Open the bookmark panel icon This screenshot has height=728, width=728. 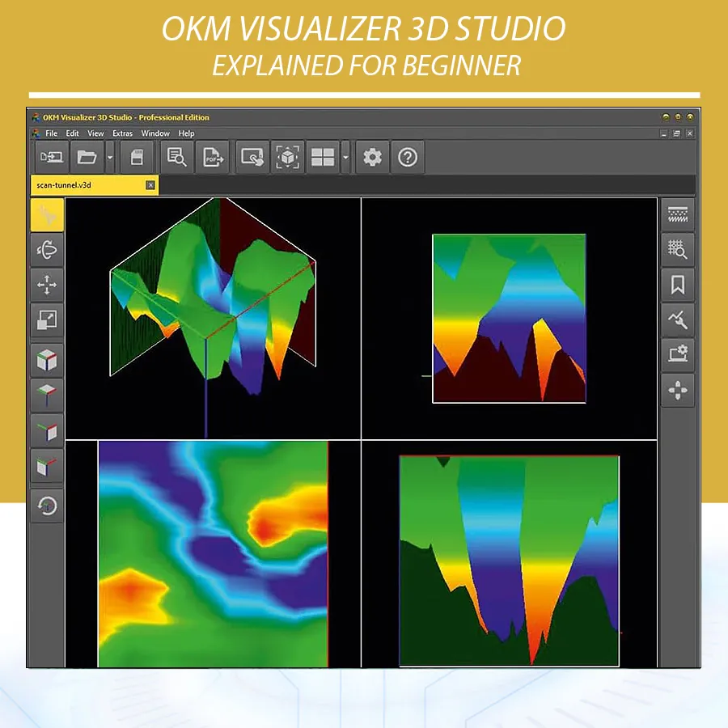[678, 285]
